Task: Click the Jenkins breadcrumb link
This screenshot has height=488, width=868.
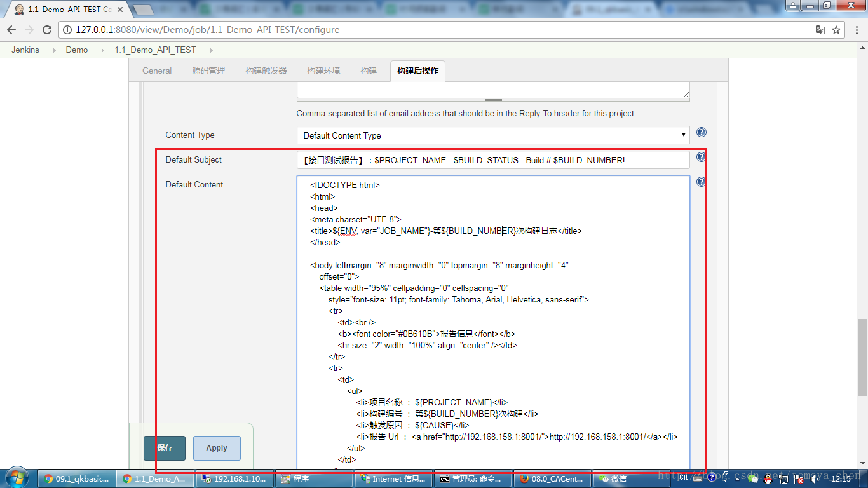Action: tap(25, 50)
